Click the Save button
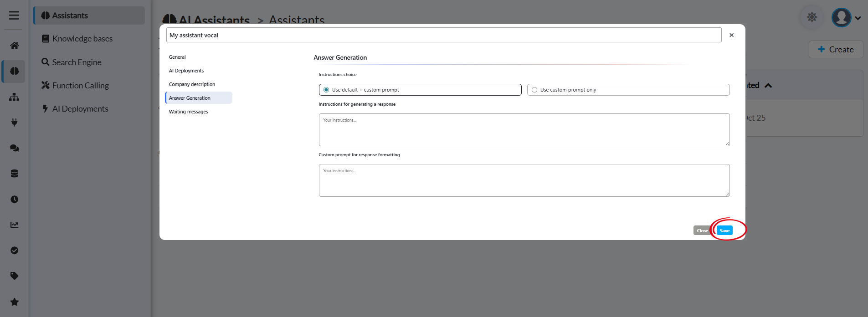Image resolution: width=868 pixels, height=317 pixels. click(x=724, y=230)
